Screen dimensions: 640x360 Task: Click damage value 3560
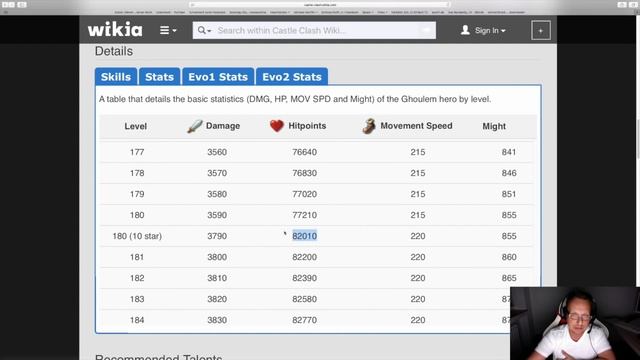tap(217, 152)
